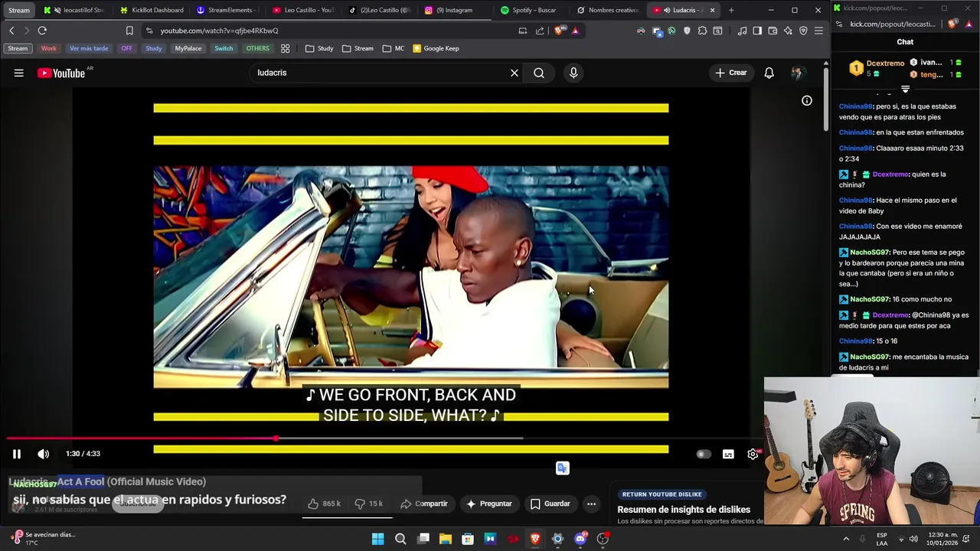Open the taskbar volume control
Screen dimensions: 980x551
point(913,539)
